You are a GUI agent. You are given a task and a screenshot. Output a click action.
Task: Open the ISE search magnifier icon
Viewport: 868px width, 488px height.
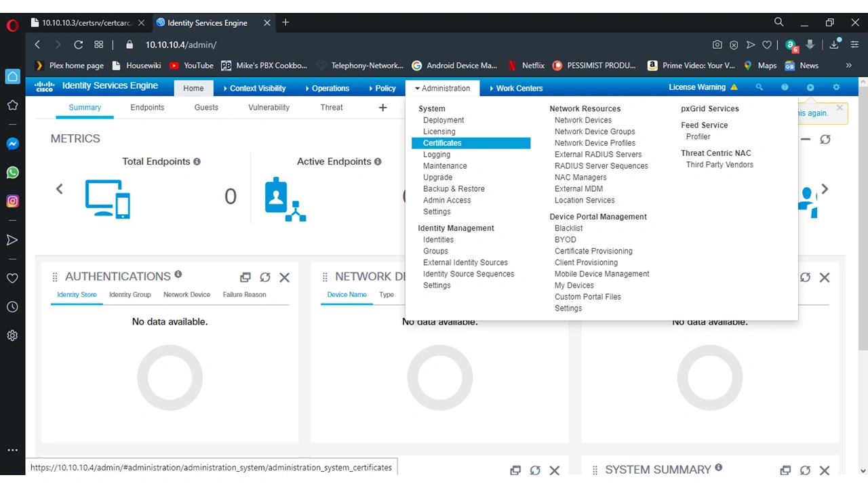tap(759, 87)
